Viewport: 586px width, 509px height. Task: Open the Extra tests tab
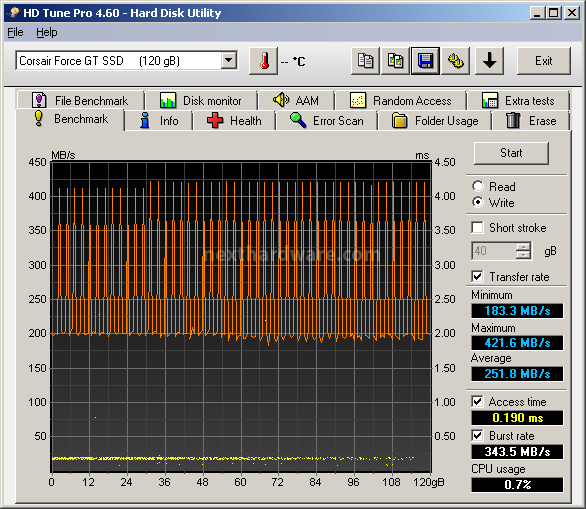point(518,101)
